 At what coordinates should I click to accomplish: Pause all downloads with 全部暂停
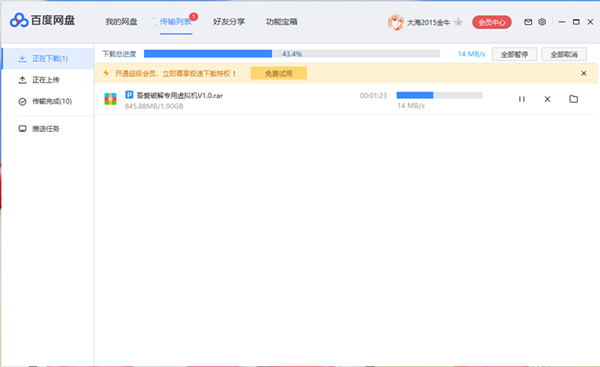point(514,54)
